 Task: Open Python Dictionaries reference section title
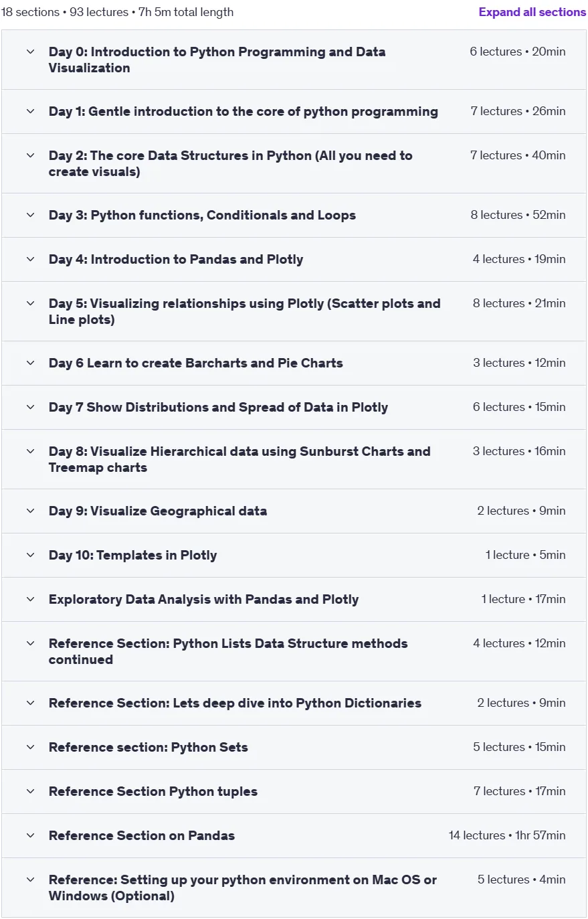tap(235, 703)
